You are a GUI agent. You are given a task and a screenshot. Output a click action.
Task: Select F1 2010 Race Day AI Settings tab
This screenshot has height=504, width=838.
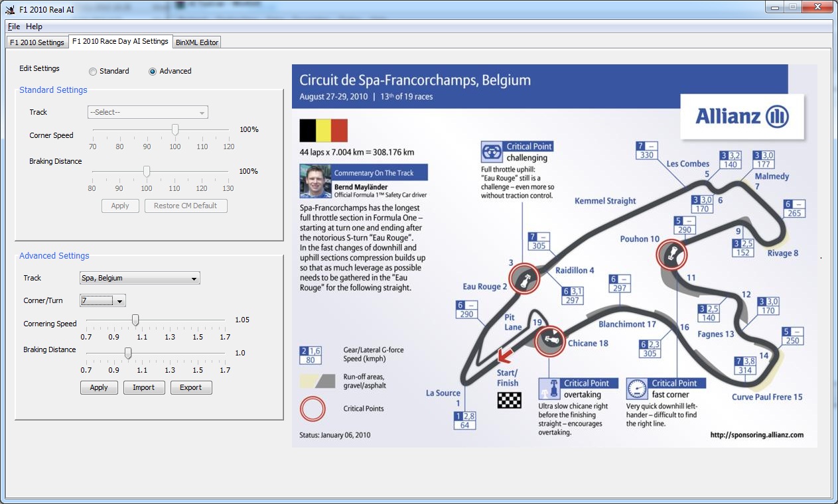pos(120,41)
